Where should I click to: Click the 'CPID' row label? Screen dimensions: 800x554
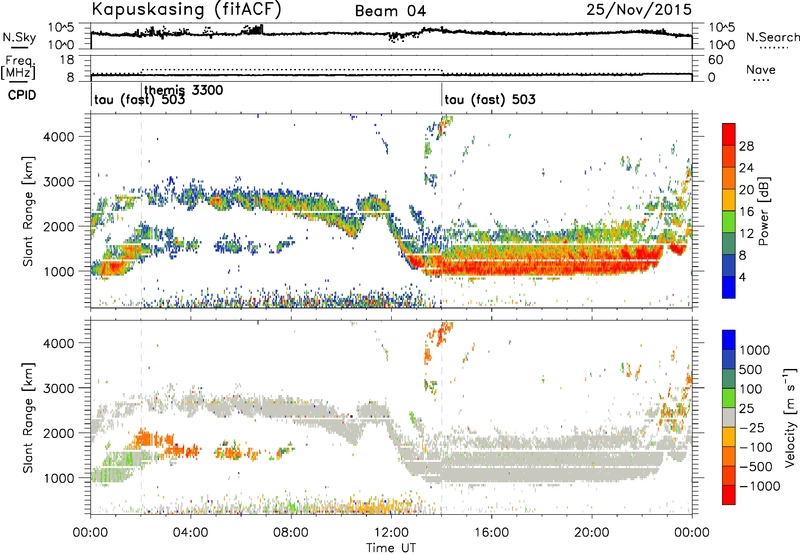tap(22, 95)
